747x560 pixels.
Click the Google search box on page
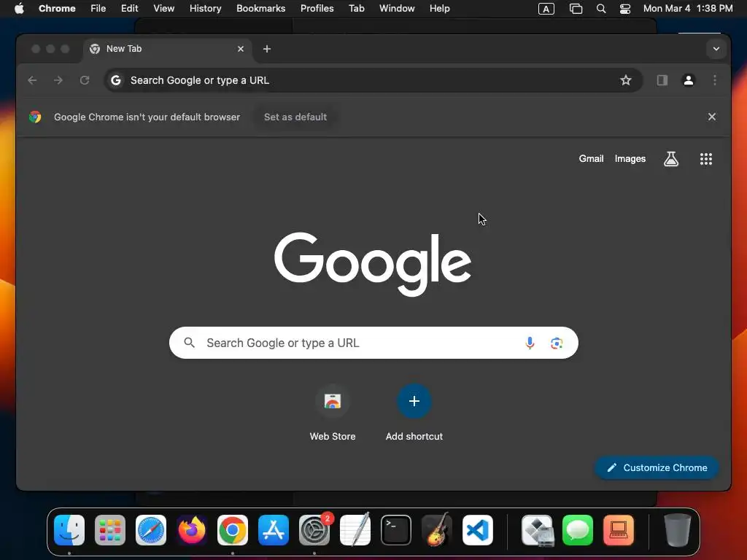coord(373,343)
